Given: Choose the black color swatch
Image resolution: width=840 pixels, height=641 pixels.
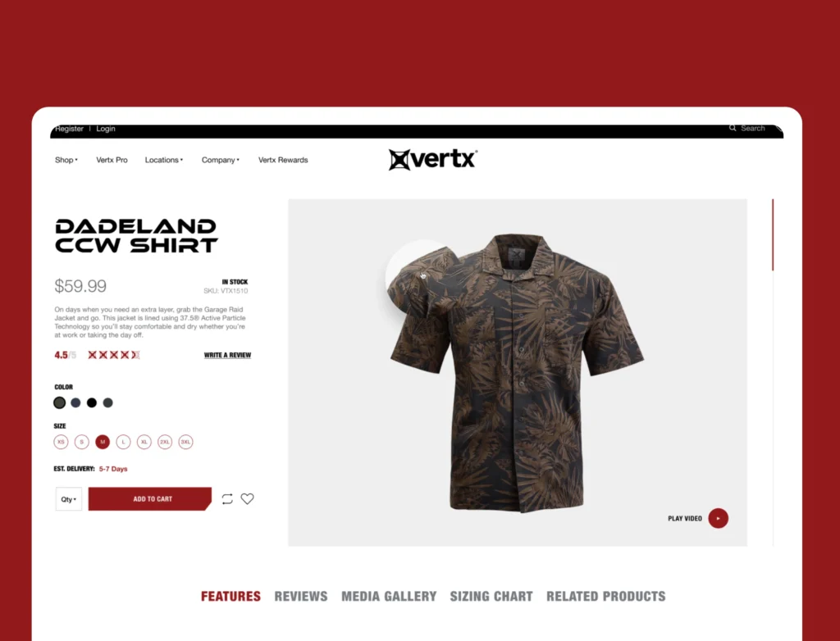Looking at the screenshot, I should pos(92,402).
